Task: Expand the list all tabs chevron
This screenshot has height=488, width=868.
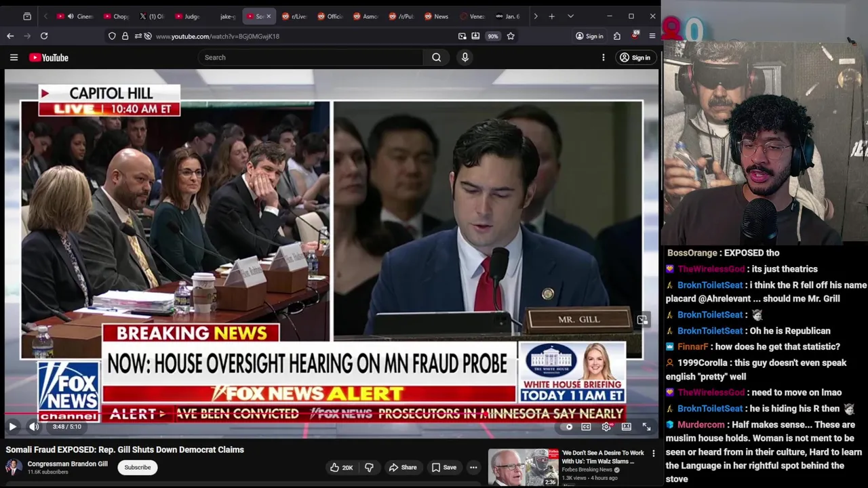Action: [570, 16]
